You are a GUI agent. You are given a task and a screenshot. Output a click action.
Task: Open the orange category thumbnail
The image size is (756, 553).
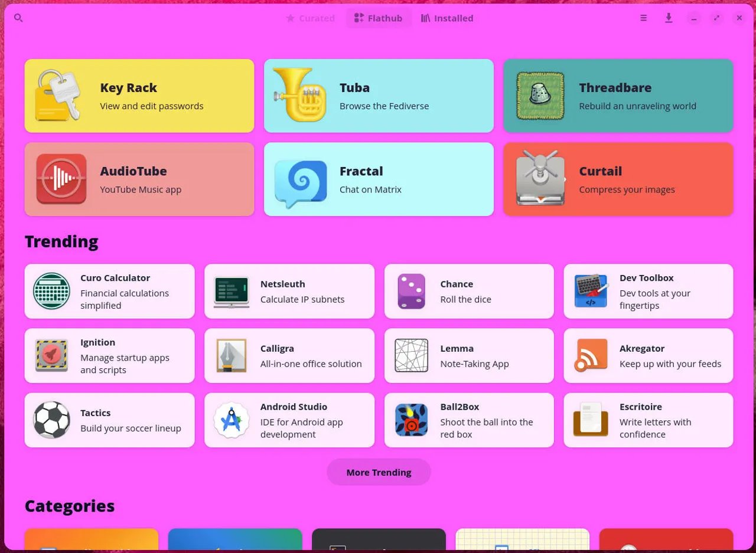(92, 540)
